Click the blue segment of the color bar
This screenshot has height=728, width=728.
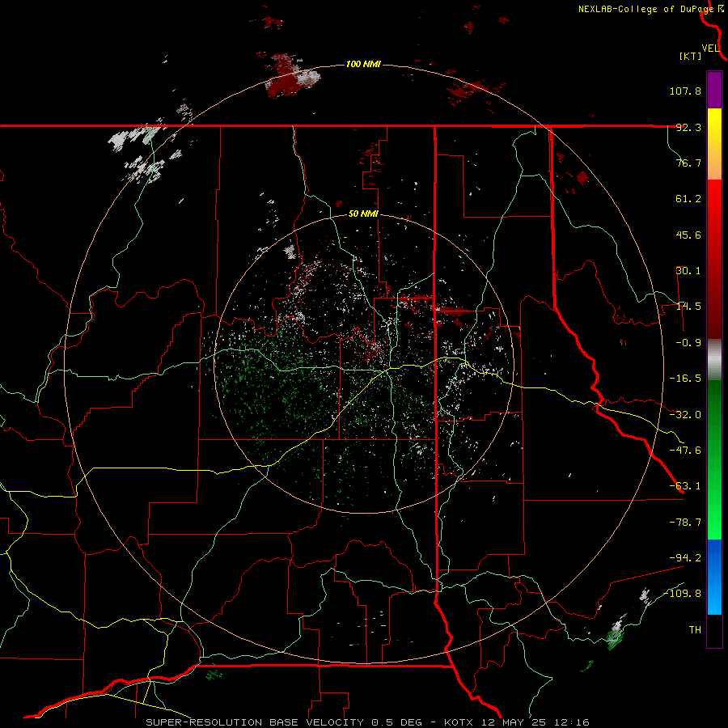(714, 577)
